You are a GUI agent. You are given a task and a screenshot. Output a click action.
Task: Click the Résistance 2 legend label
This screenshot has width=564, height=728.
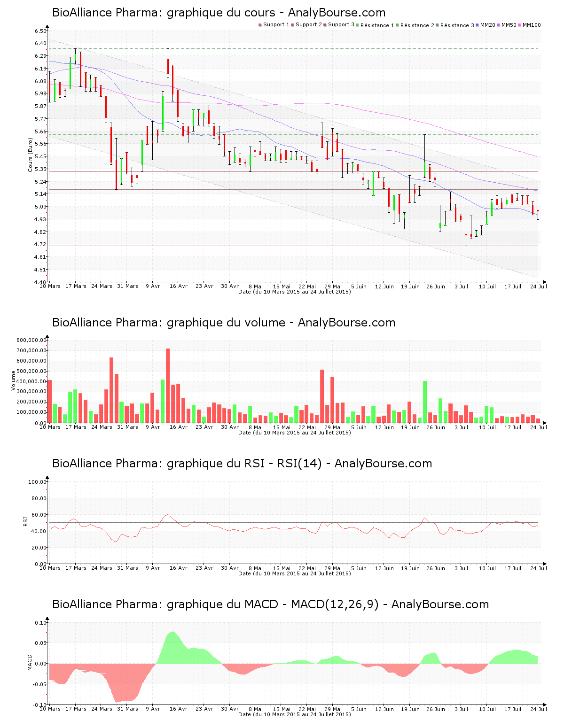pyautogui.click(x=417, y=25)
